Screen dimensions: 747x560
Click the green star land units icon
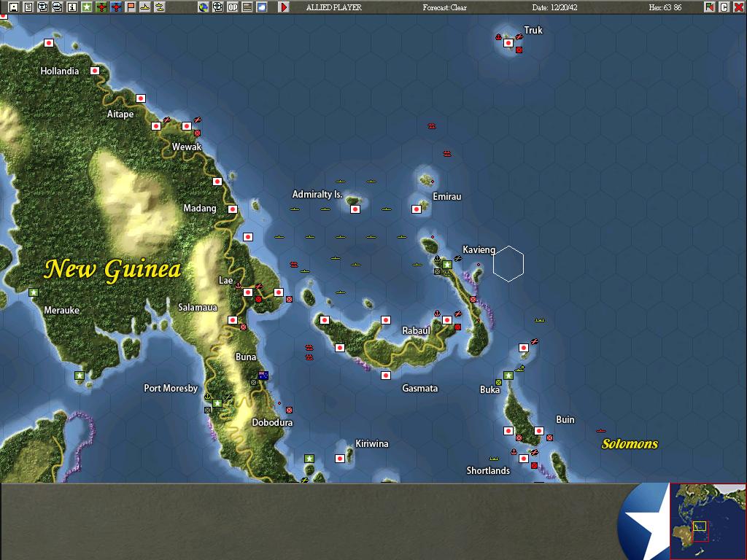[87, 7]
